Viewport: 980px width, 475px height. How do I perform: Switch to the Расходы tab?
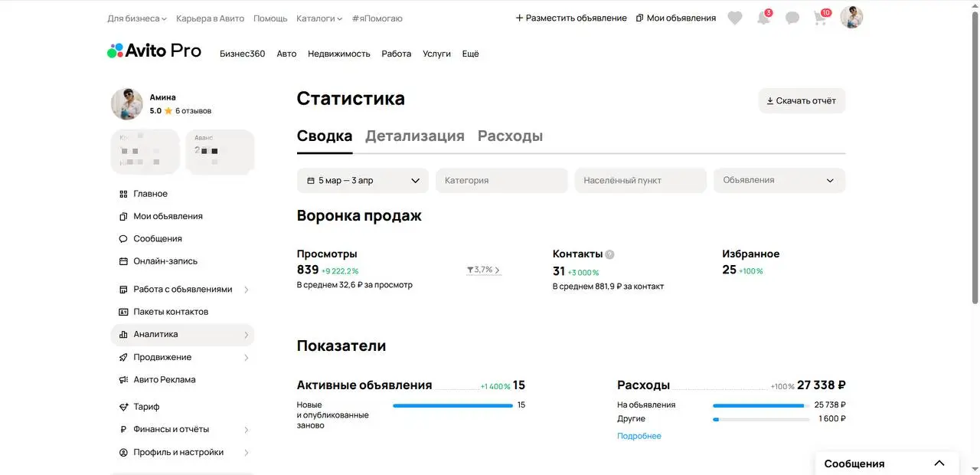point(510,136)
